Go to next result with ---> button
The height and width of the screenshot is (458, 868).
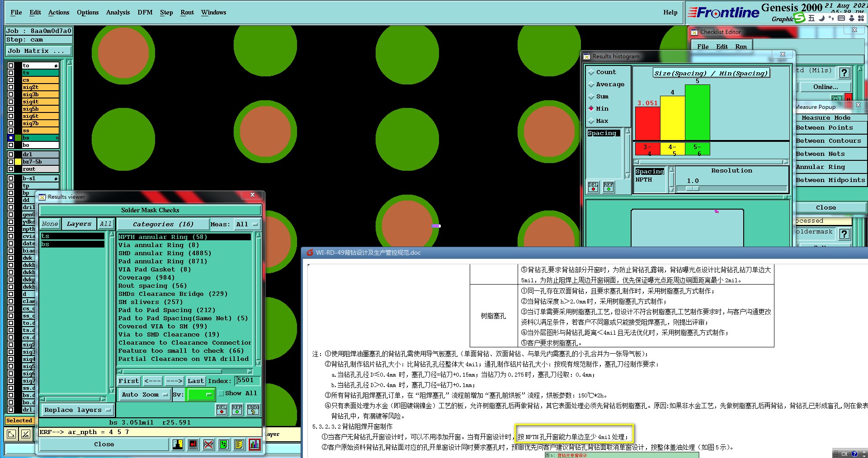point(174,381)
